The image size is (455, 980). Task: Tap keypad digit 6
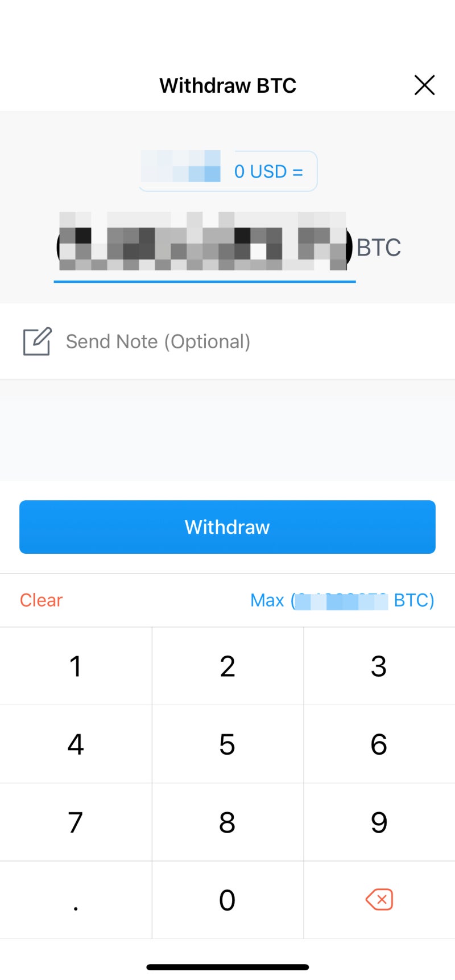coord(379,744)
